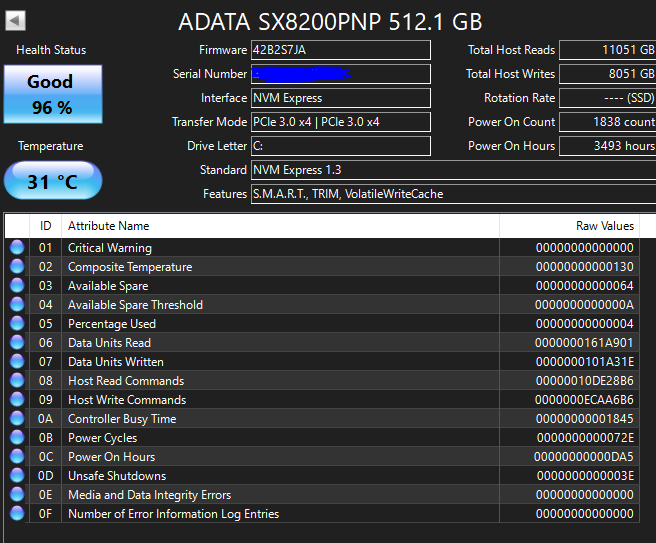
Task: Click raw value 00000000000DA5
Action: tap(584, 457)
